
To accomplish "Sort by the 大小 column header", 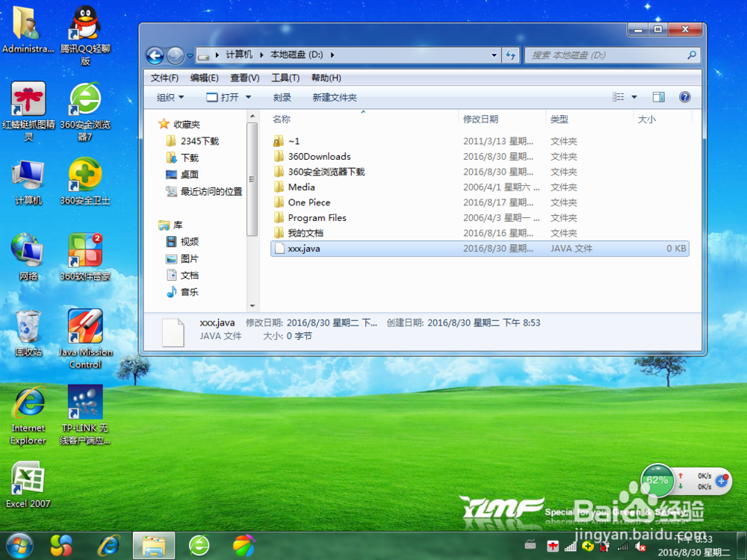I will click(647, 119).
